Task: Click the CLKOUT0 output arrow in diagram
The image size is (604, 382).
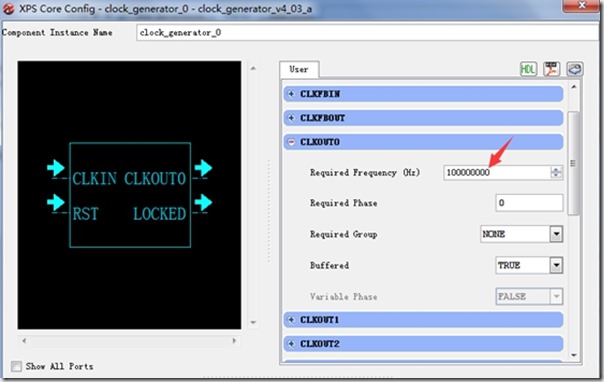Action: pyautogui.click(x=203, y=168)
